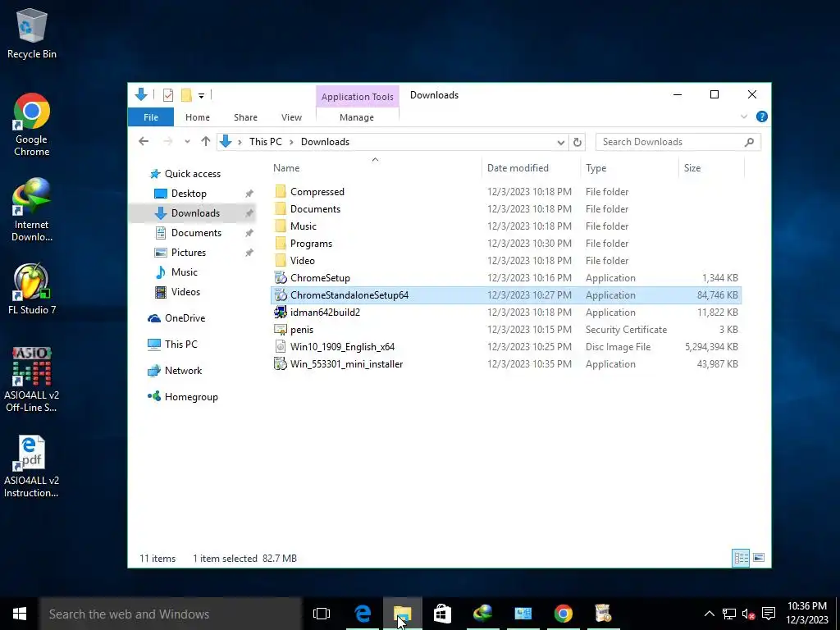Sort by the Size column header
The height and width of the screenshot is (630, 840).
pos(711,167)
